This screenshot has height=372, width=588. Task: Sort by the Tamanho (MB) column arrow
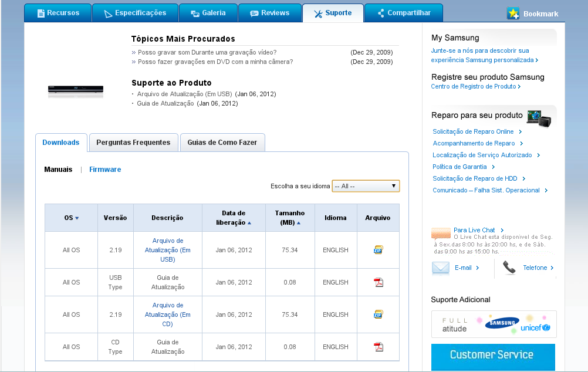299,223
